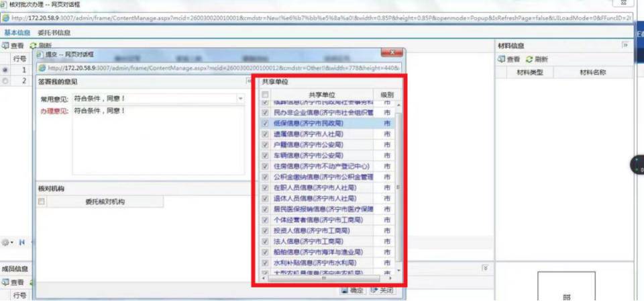
Task: Toggle checkbox for 居民医保报销信息 row
Action: pos(266,209)
